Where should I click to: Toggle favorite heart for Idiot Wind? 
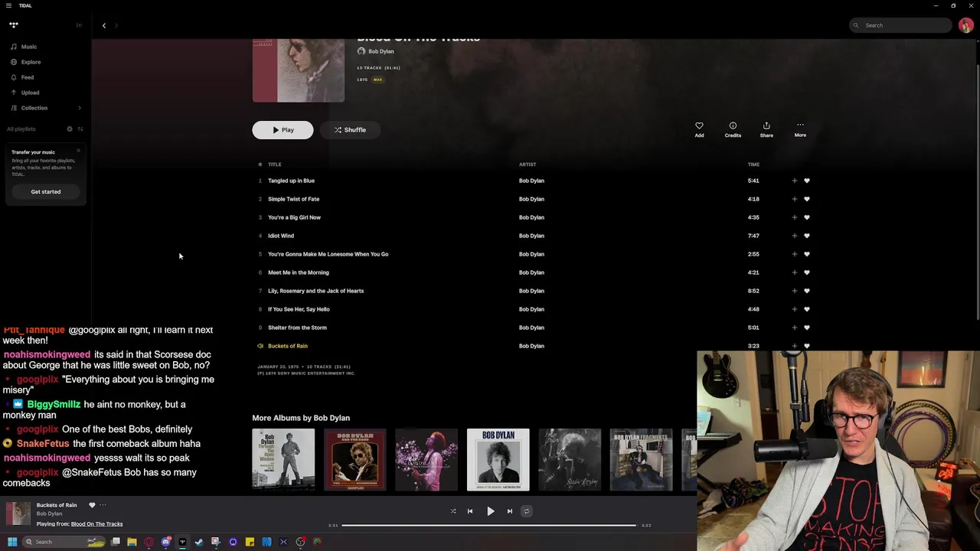[807, 236]
